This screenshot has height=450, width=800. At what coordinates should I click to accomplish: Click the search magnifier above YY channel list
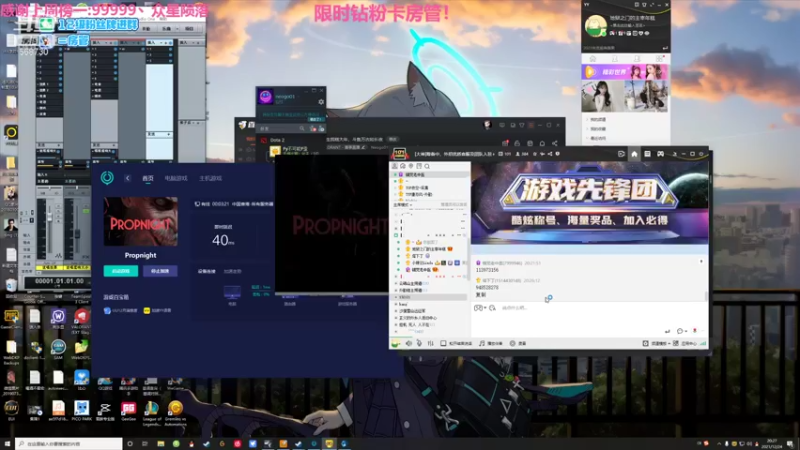pyautogui.click(x=427, y=166)
